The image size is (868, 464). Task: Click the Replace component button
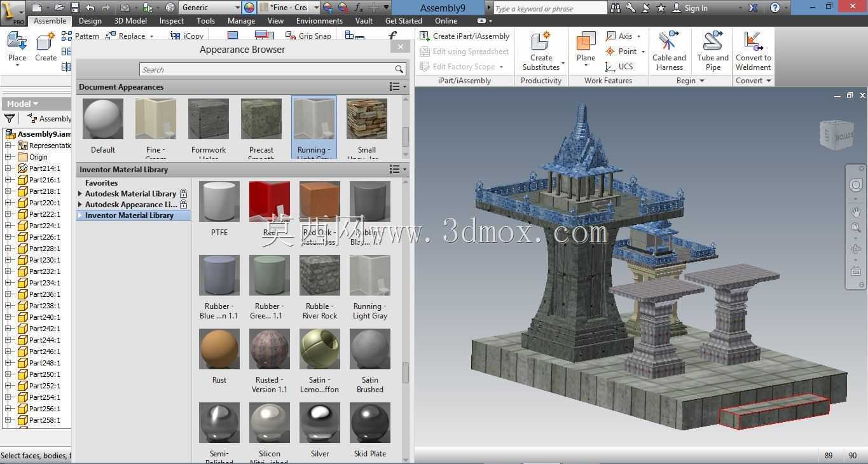(130, 36)
